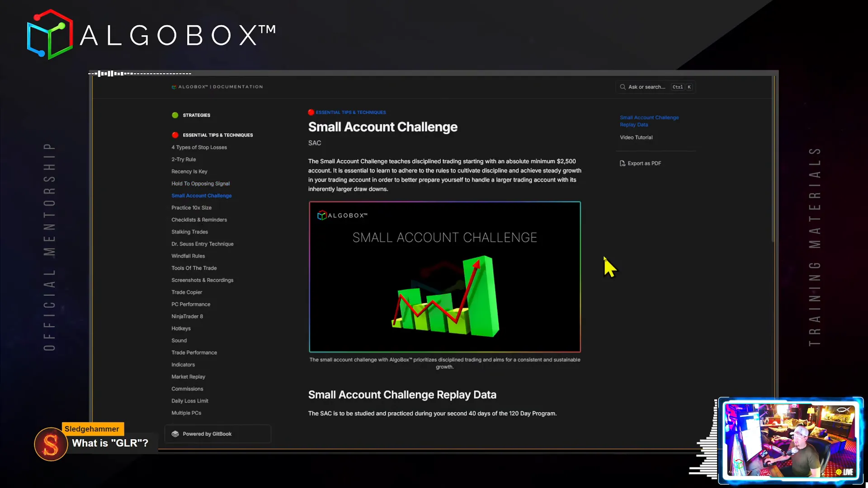868x488 pixels.
Task: Open the Trade Performance page
Action: coord(194,353)
